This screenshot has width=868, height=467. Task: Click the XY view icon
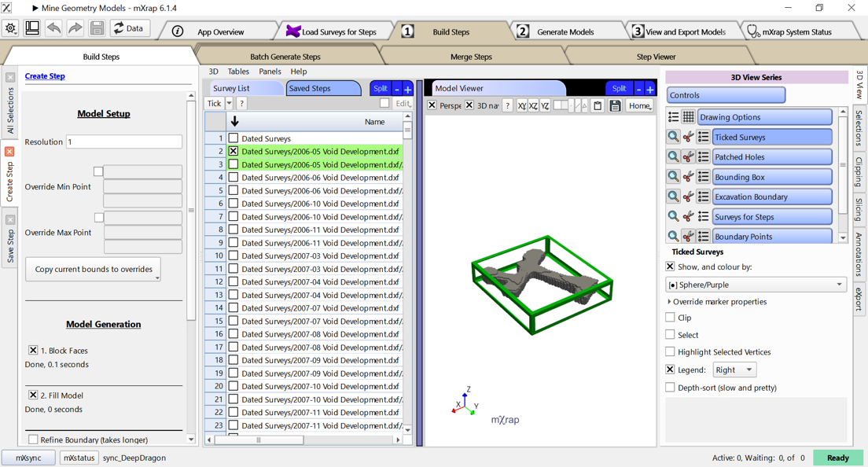[x=521, y=105]
